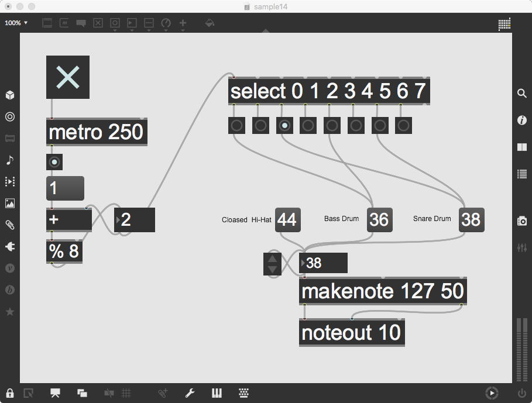
Task: Expand the slider object dropdown in toolbar
Action: (149, 30)
